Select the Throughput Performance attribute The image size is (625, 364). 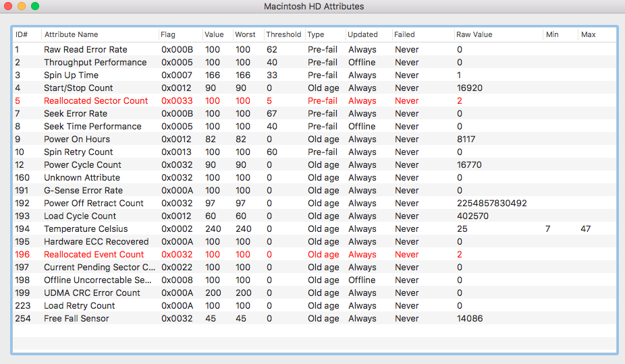315,62
